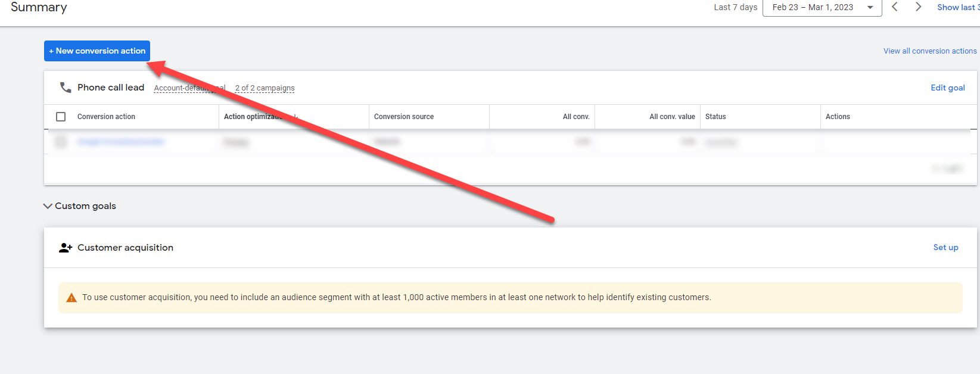Click the Show last link at top right

click(x=957, y=7)
